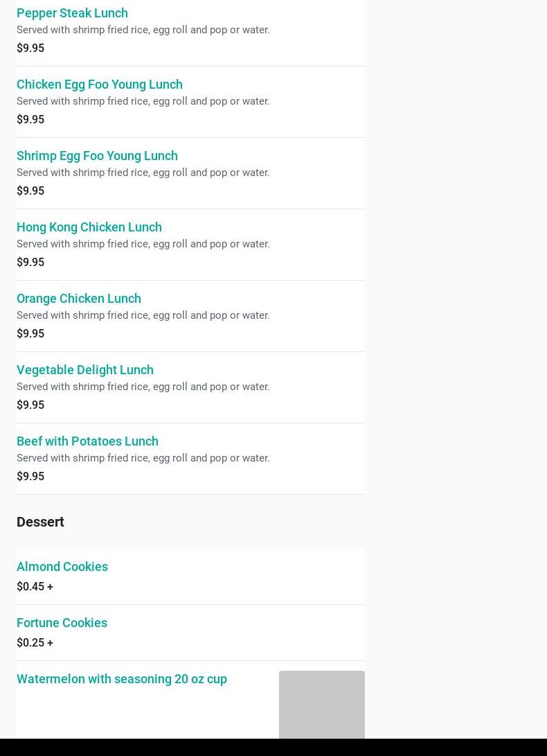Choose Shrimp Egg Foo Young Lunch
The height and width of the screenshot is (756, 547).
[x=97, y=156]
